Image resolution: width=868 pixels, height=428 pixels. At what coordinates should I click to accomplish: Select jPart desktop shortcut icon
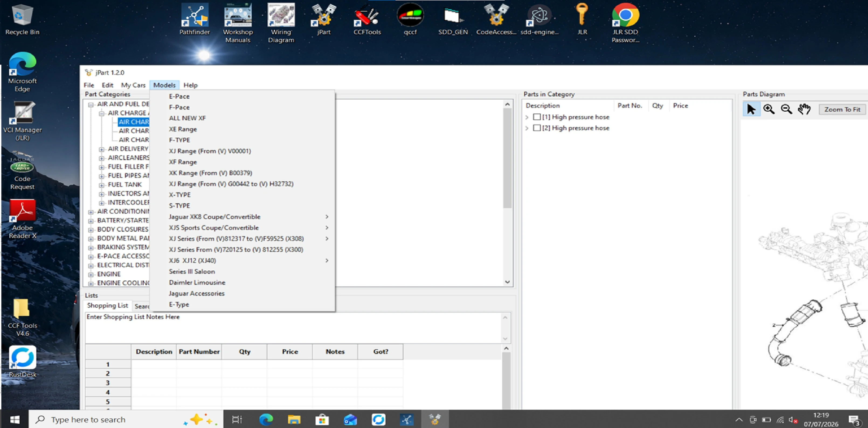(x=324, y=20)
